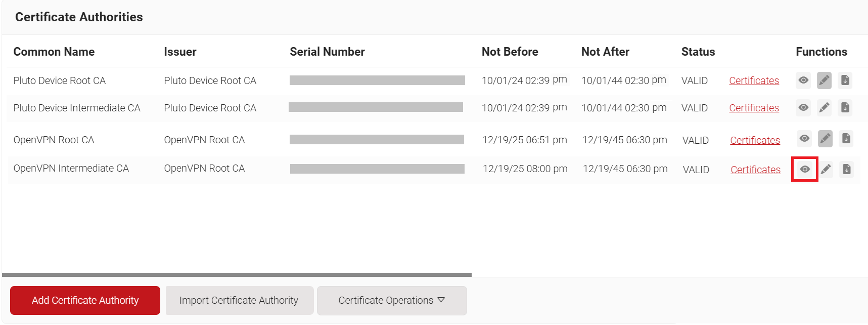
Task: Click Add Certificate Authority button
Action: [x=85, y=301]
